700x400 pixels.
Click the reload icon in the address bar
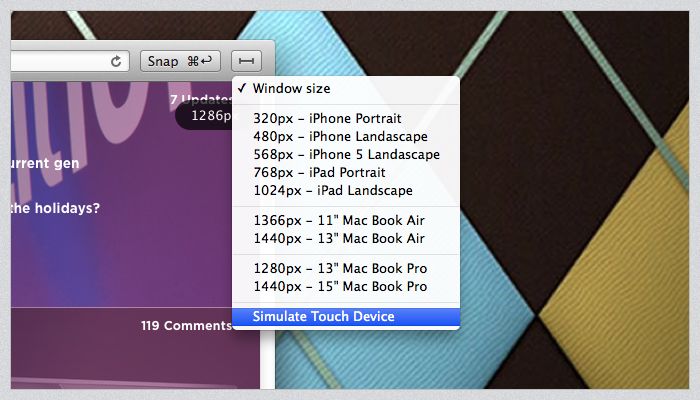pos(116,61)
